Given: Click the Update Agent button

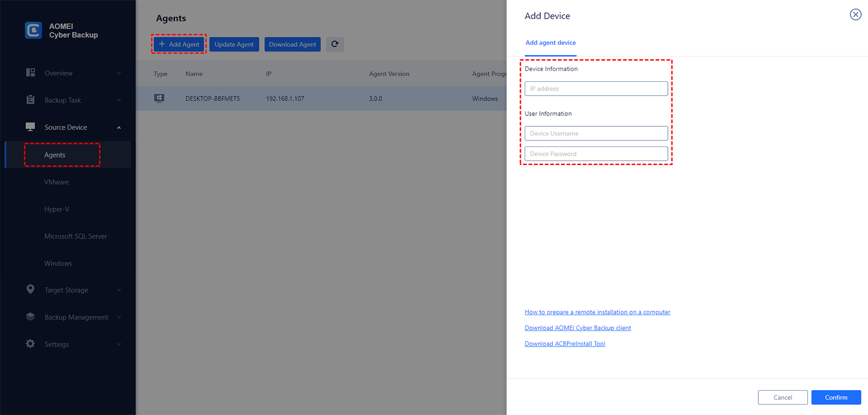Looking at the screenshot, I should point(234,44).
